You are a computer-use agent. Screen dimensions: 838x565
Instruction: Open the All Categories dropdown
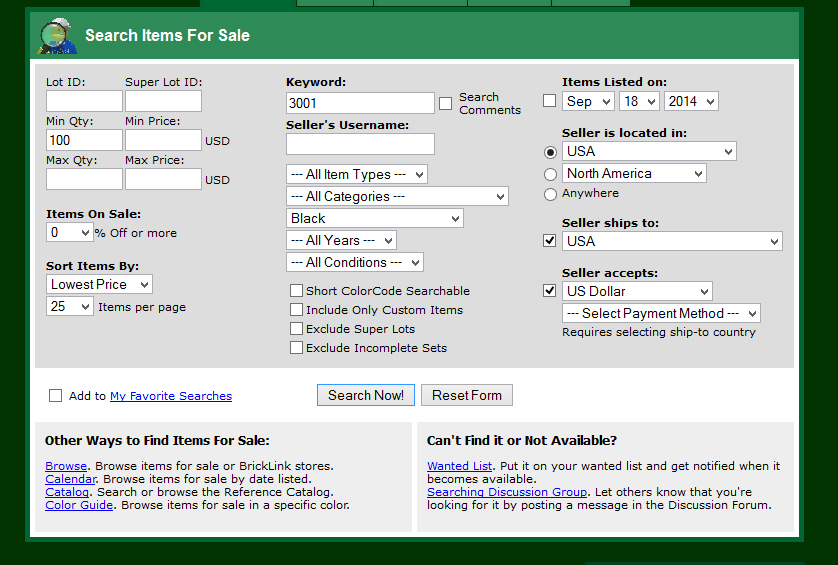[397, 196]
